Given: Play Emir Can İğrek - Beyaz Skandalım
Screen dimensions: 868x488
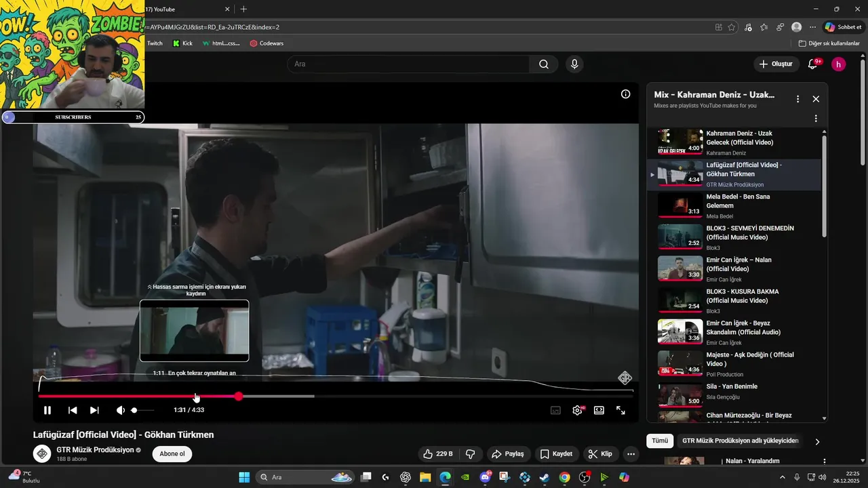Looking at the screenshot, I should pyautogui.click(x=734, y=333).
